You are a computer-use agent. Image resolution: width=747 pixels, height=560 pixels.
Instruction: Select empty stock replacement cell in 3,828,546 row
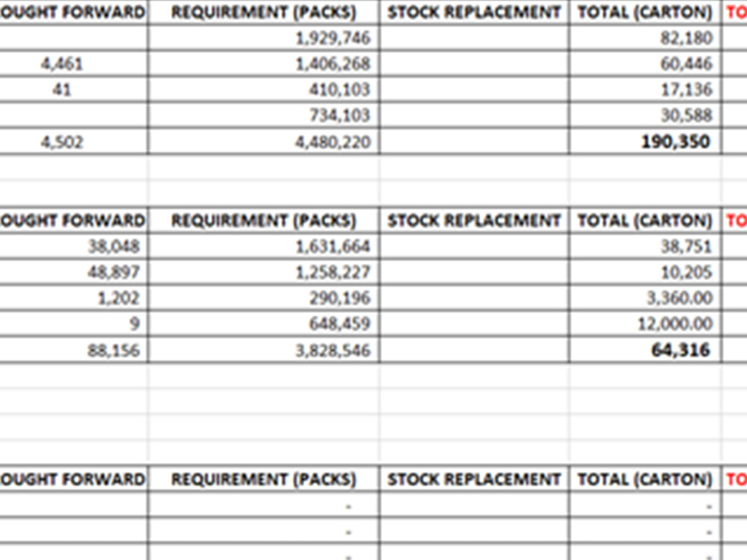pos(474,350)
